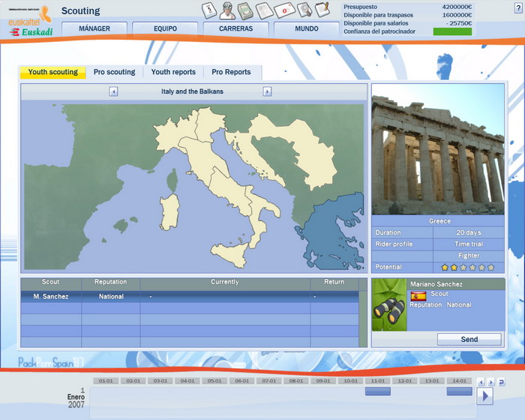Open the Youth reports tab
Image resolution: width=525 pixels, height=420 pixels.
point(173,72)
